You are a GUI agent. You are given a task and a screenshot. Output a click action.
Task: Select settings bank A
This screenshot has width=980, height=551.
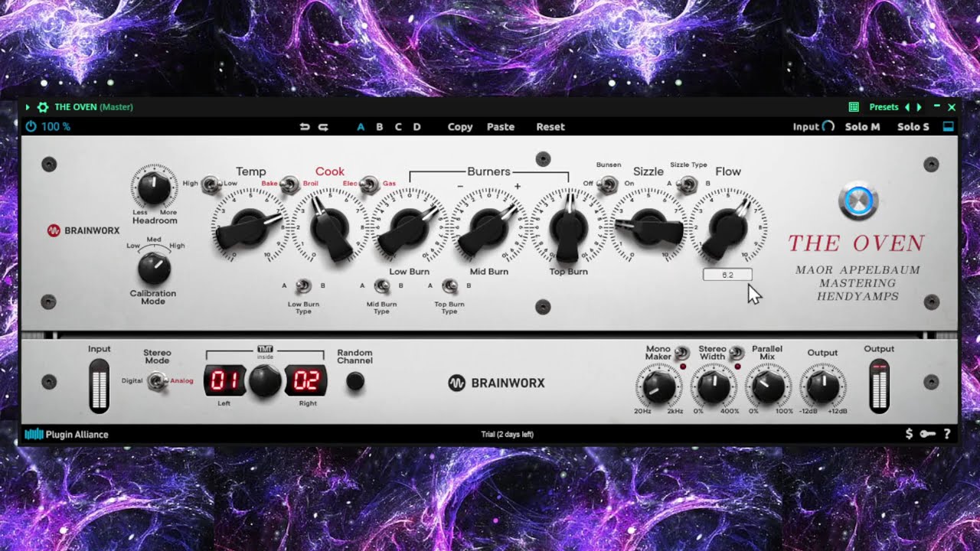(x=361, y=127)
